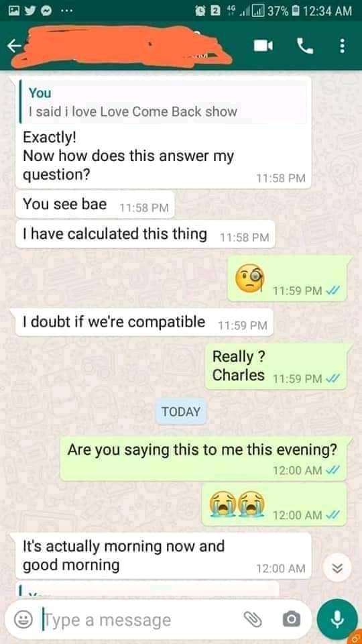362x644 pixels.
Task: Jump to latest messages with down chevron
Action: coord(337,568)
